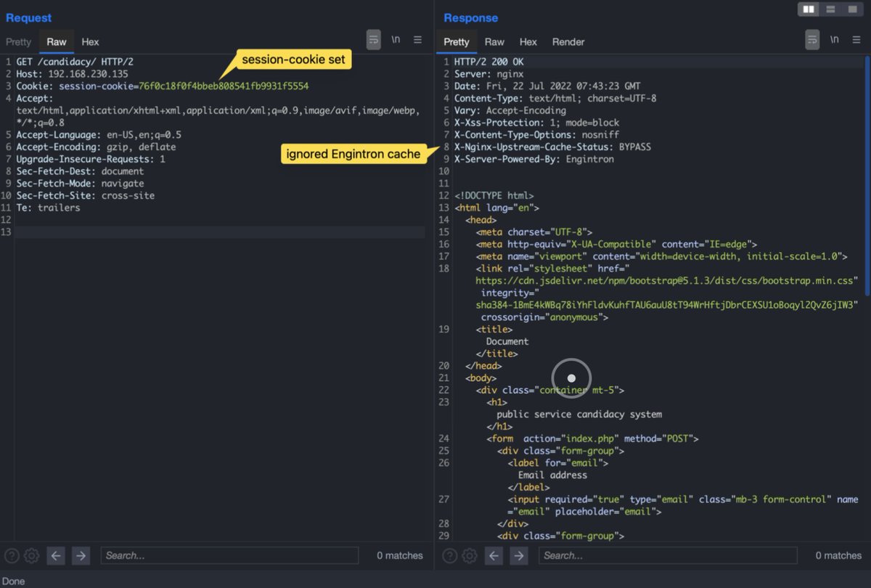This screenshot has height=588, width=871.
Task: Focus the Request search input field
Action: [229, 556]
